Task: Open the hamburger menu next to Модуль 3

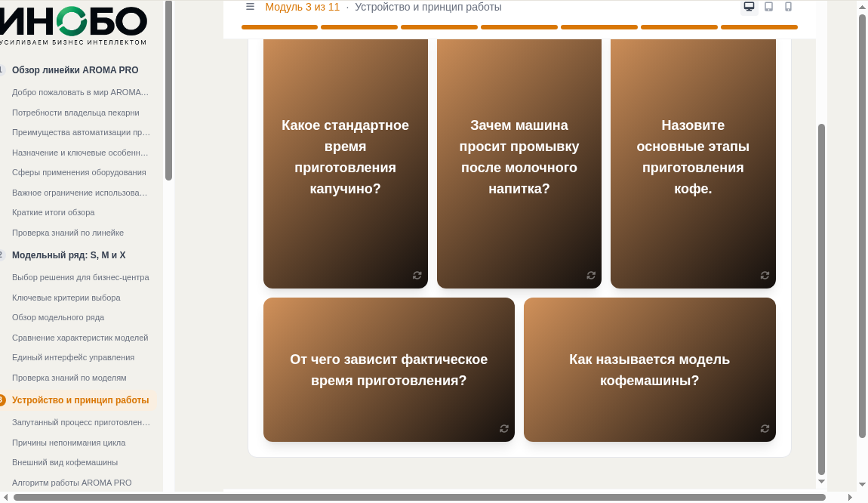Action: (251, 7)
